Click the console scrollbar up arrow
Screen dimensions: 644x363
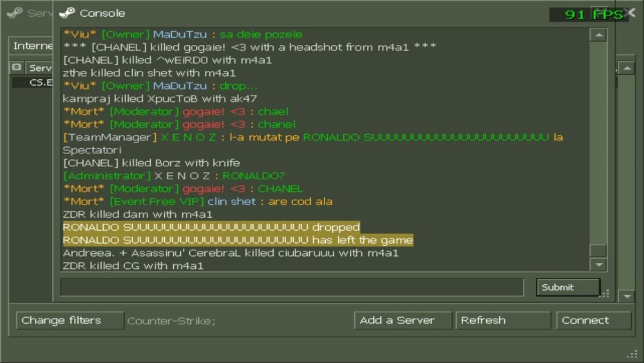(x=598, y=35)
